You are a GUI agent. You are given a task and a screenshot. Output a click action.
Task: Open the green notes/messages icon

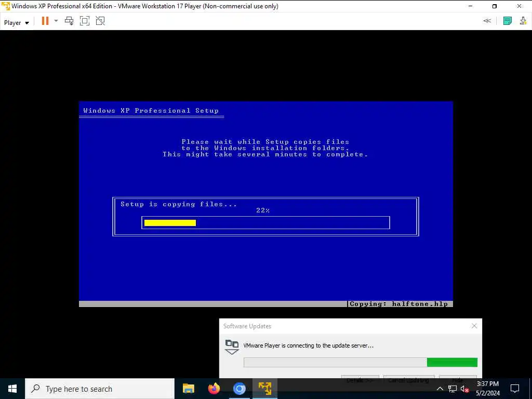(507, 21)
